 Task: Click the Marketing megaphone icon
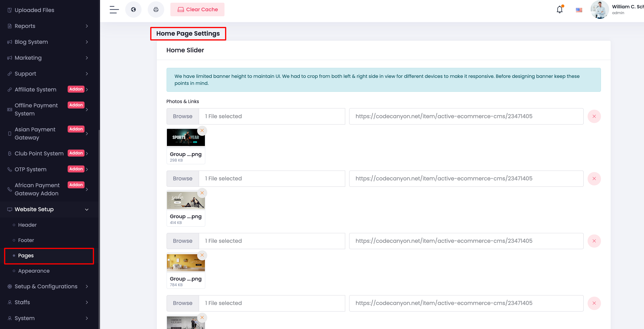[x=9, y=58]
